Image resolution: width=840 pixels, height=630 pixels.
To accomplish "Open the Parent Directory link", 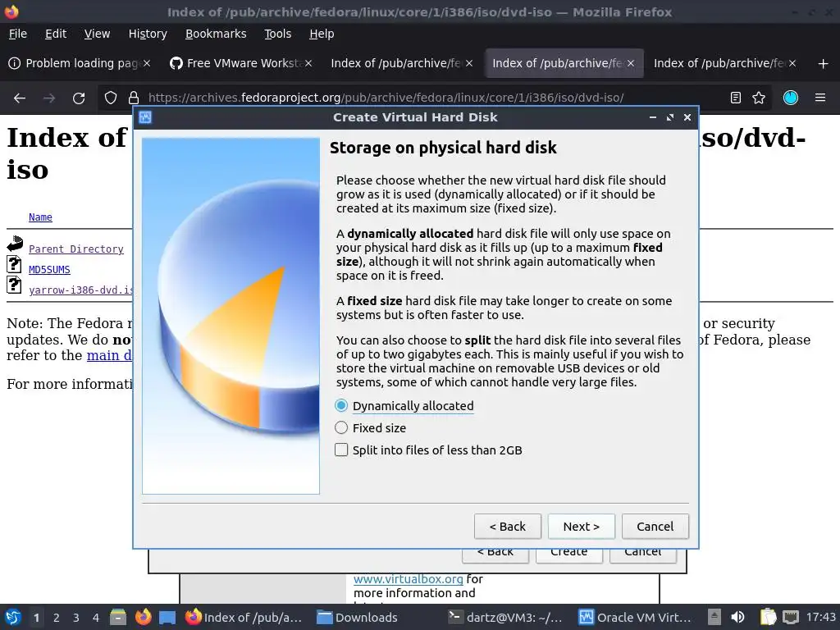I will coord(76,249).
